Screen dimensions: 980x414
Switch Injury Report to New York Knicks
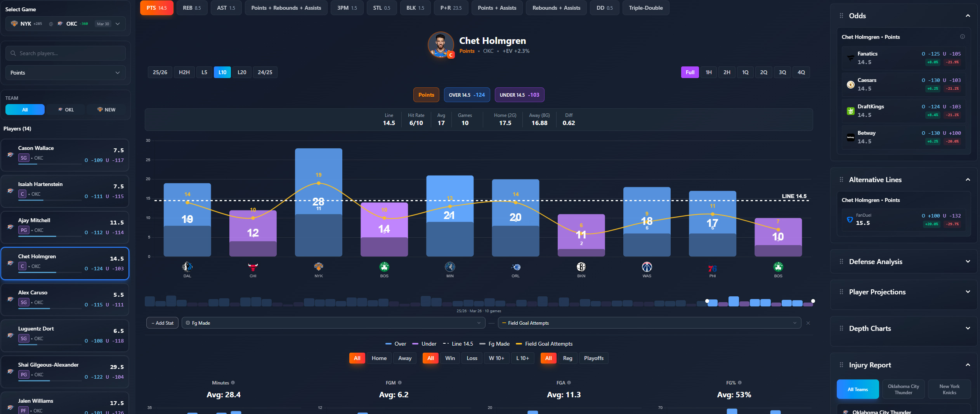click(x=949, y=389)
